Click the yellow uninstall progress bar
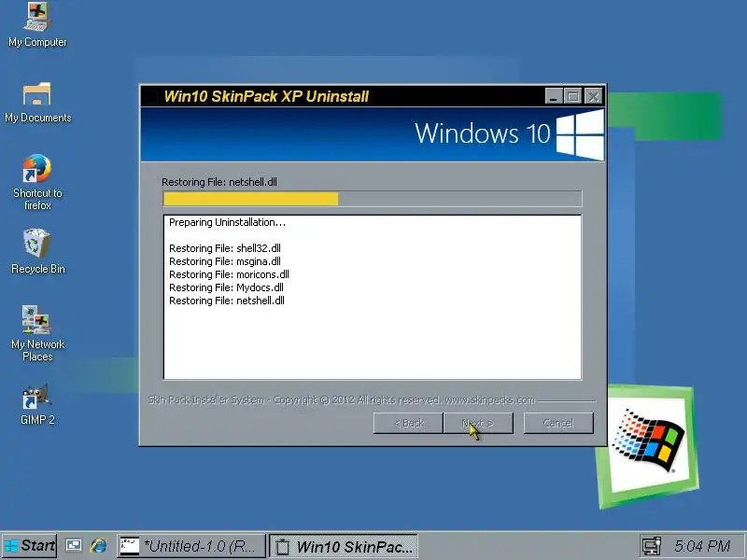The height and width of the screenshot is (560, 747). 372,199
